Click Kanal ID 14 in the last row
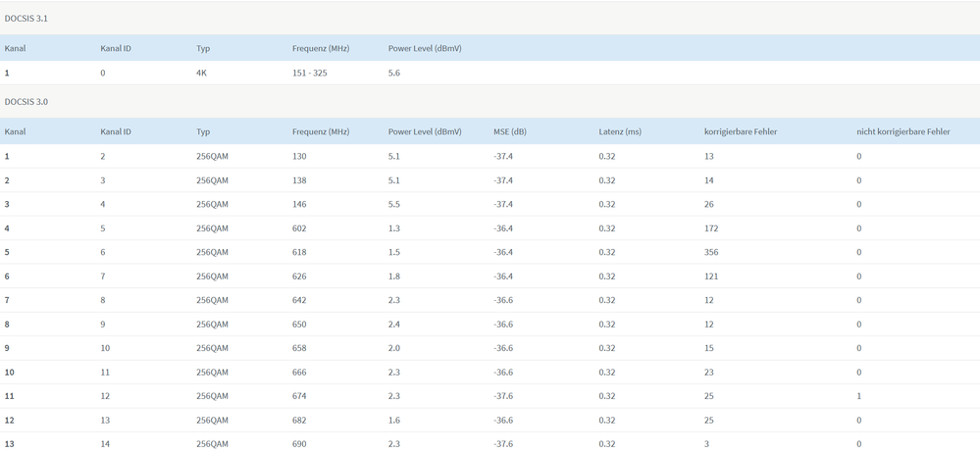Image resolution: width=980 pixels, height=452 pixels. click(x=105, y=444)
